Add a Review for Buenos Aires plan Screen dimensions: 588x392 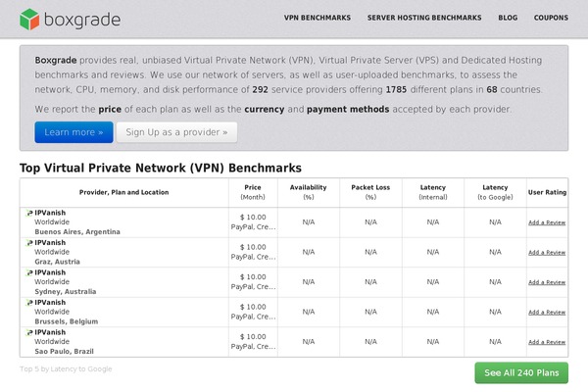tap(547, 222)
